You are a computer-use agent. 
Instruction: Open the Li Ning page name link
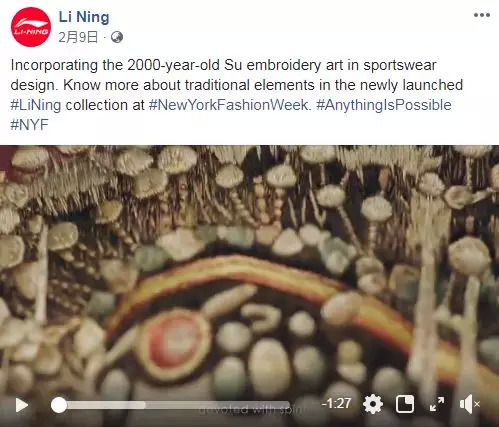click(84, 17)
